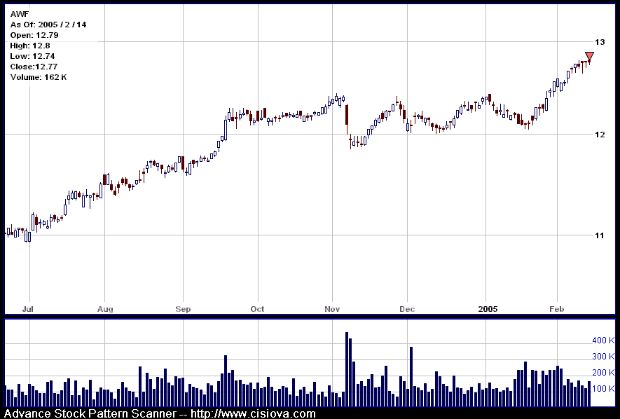Image resolution: width=620 pixels, height=419 pixels.
Task: Click the tallest volume bar in early November
Action: (346, 369)
